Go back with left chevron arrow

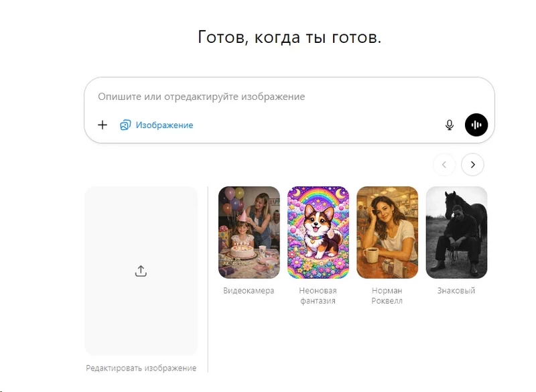(x=444, y=165)
